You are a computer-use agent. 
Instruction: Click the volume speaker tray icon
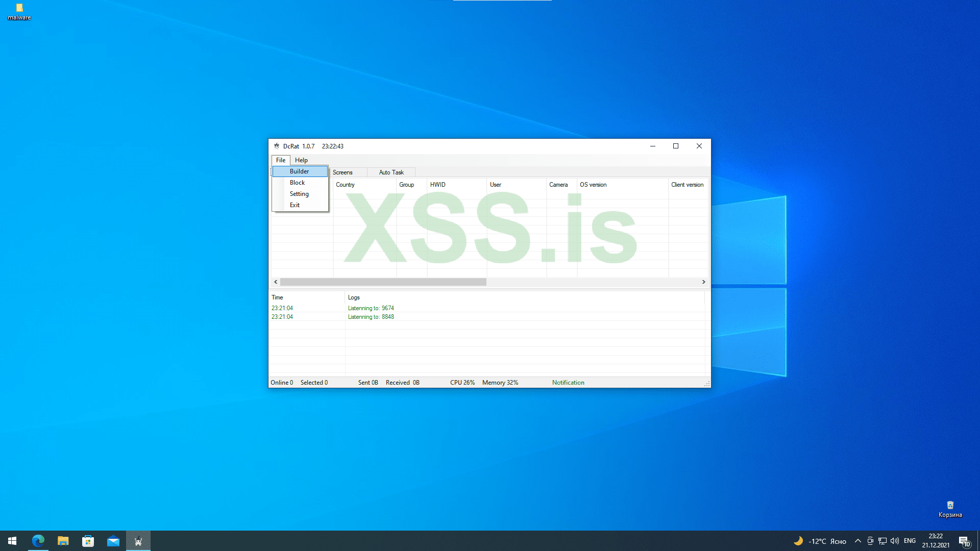coord(894,541)
